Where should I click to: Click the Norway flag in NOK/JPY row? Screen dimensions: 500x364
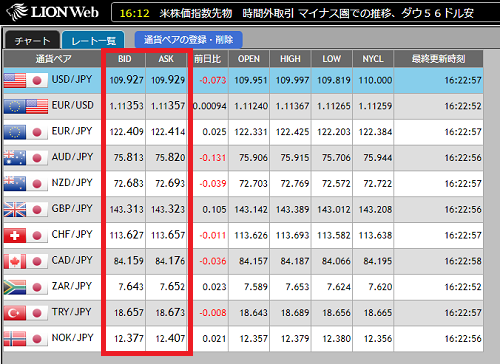point(15,339)
